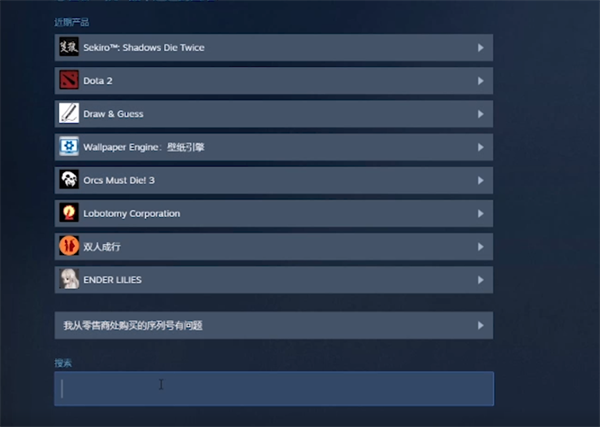Viewport: 600px width, 427px height.
Task: Expand arrow on the 双人成行 row
Action: click(x=481, y=247)
